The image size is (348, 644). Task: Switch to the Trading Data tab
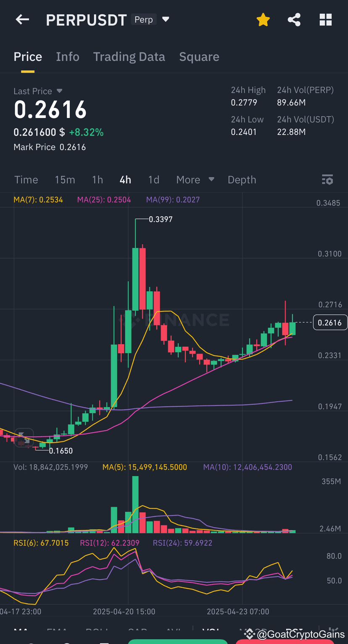point(129,56)
